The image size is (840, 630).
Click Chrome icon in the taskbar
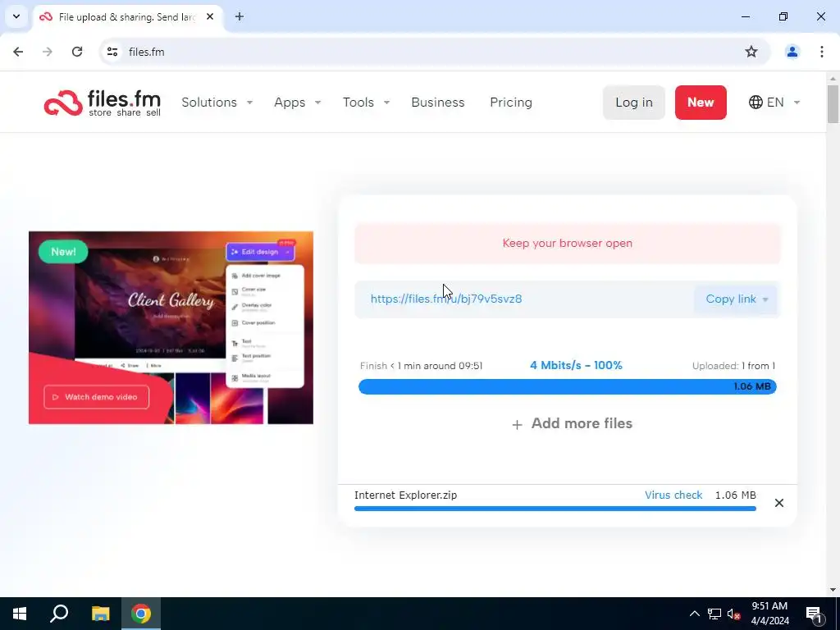[x=141, y=614]
